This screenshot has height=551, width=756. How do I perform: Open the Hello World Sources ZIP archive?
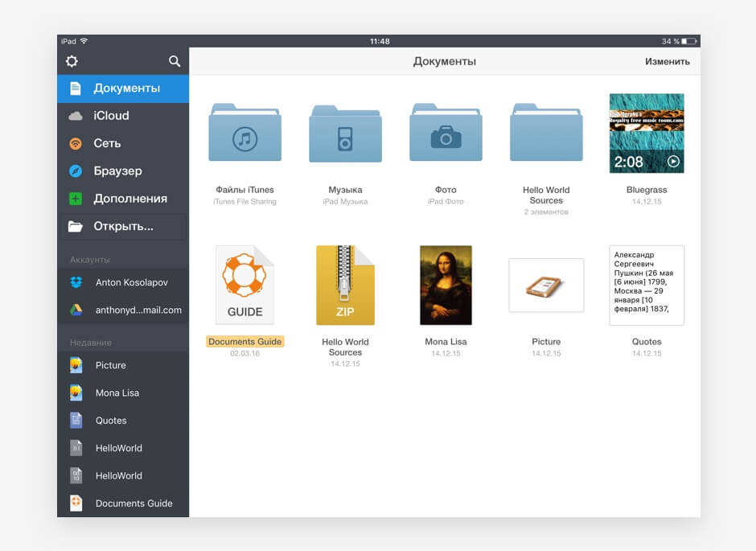coord(345,286)
